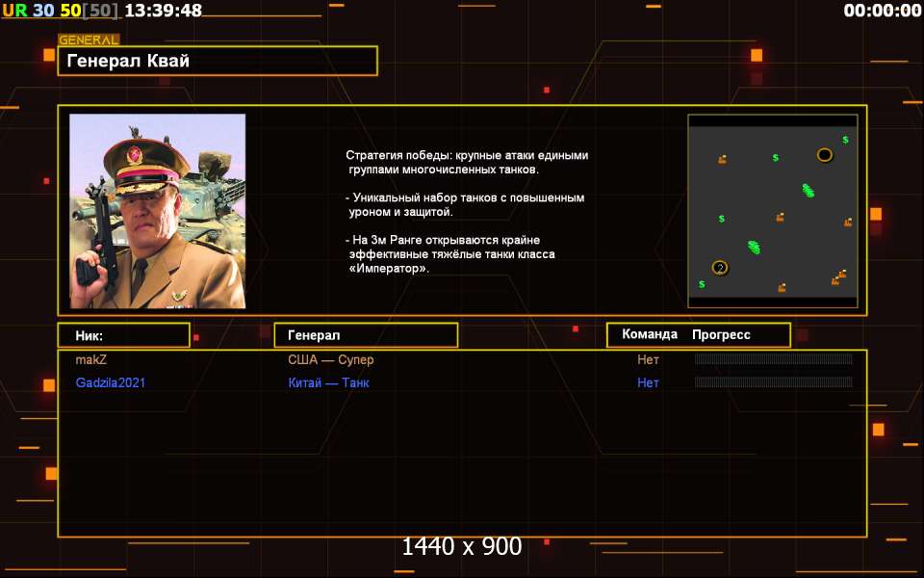924x578 pixels.
Task: Click the 'Стратегия победы' description line
Action: pyautogui.click(x=467, y=162)
